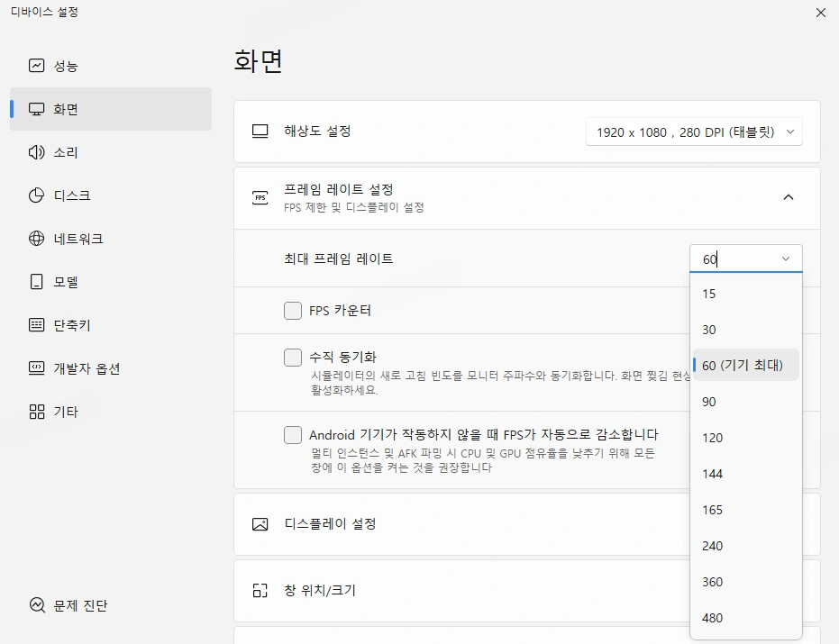Viewport: 839px width, 644px height.
Task: Close the 디바이스 설정 window
Action: pyautogui.click(x=821, y=13)
